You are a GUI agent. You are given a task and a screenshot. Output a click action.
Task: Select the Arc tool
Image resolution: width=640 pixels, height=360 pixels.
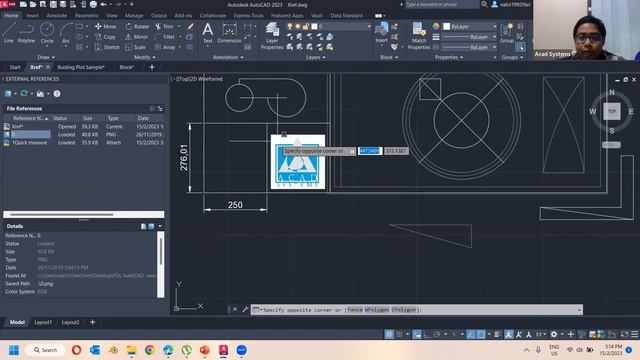(66, 33)
